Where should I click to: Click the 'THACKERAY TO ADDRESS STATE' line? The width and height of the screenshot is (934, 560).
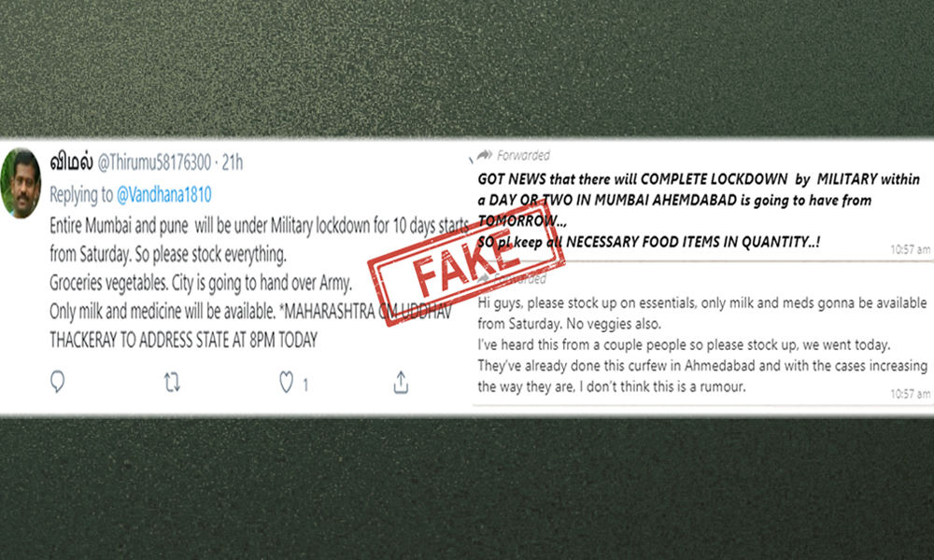click(x=183, y=340)
